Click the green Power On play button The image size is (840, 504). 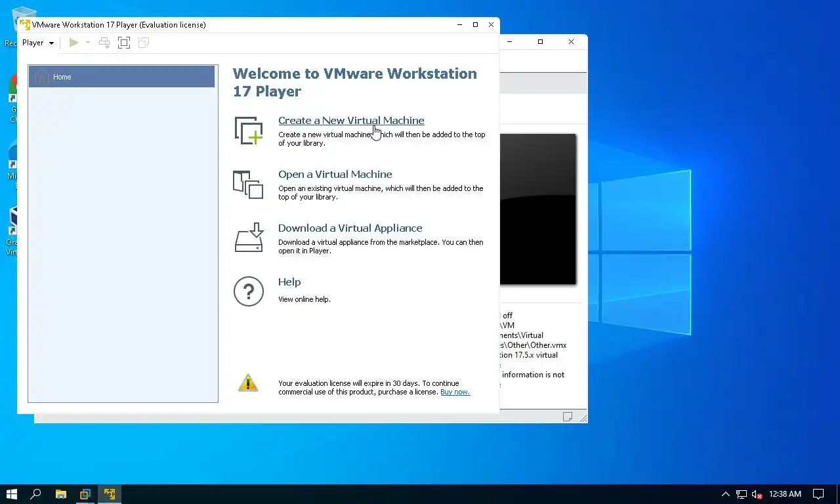click(74, 43)
